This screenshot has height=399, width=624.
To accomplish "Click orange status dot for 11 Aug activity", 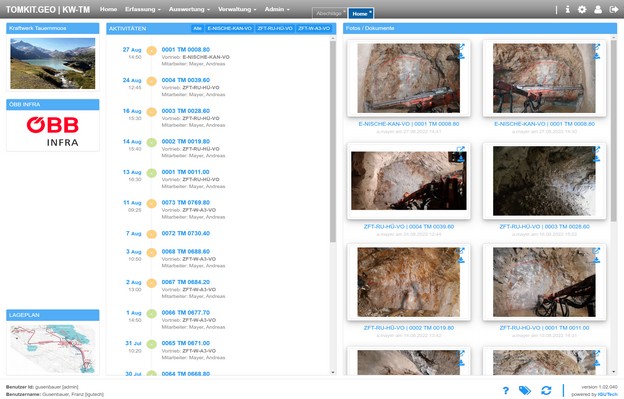I will (x=152, y=204).
